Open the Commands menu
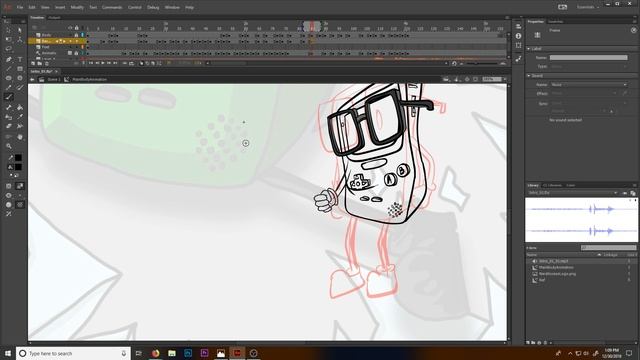Viewport: 640px width, 360px height. 112,7
